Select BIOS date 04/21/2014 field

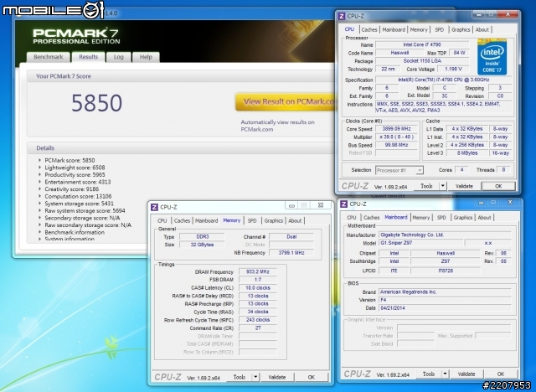point(445,308)
